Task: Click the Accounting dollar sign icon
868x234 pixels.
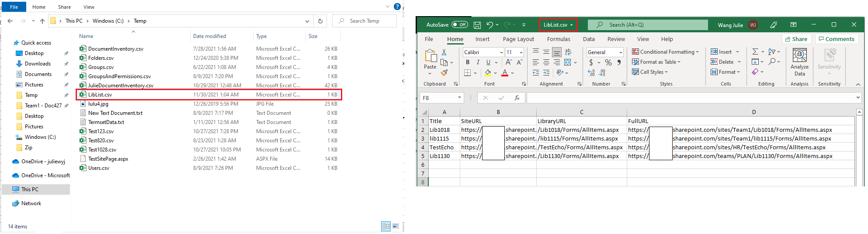Action: pos(591,62)
